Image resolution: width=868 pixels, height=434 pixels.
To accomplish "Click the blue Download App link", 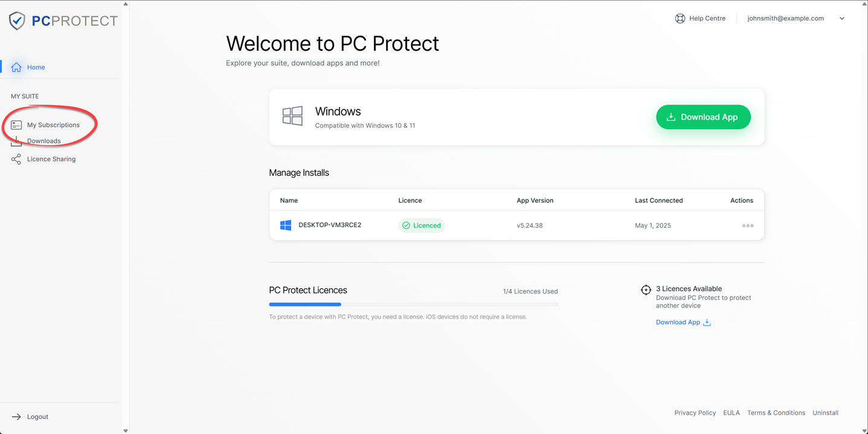I will click(678, 323).
